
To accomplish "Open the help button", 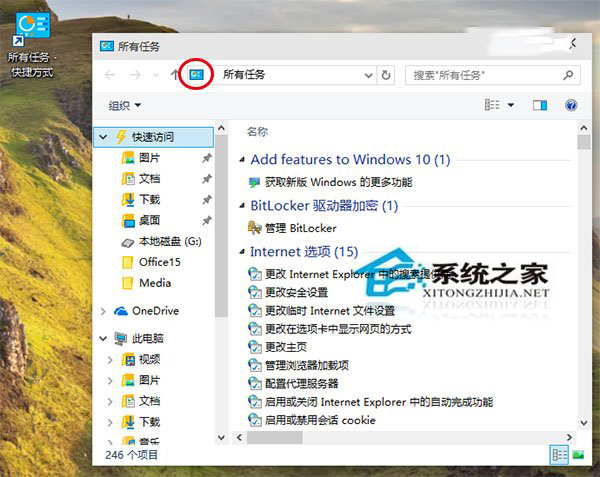I will click(571, 105).
